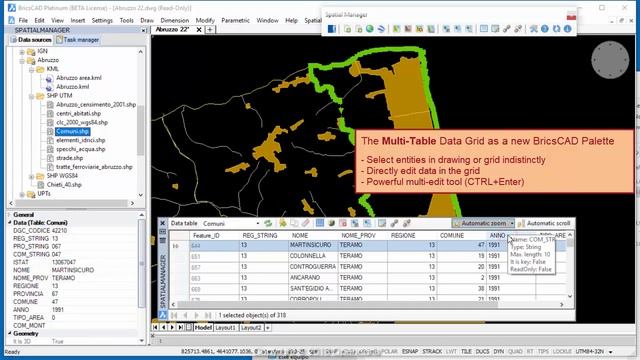
Task: Click the blue select-all grid icon in Data table toolbar
Action: 320,223
